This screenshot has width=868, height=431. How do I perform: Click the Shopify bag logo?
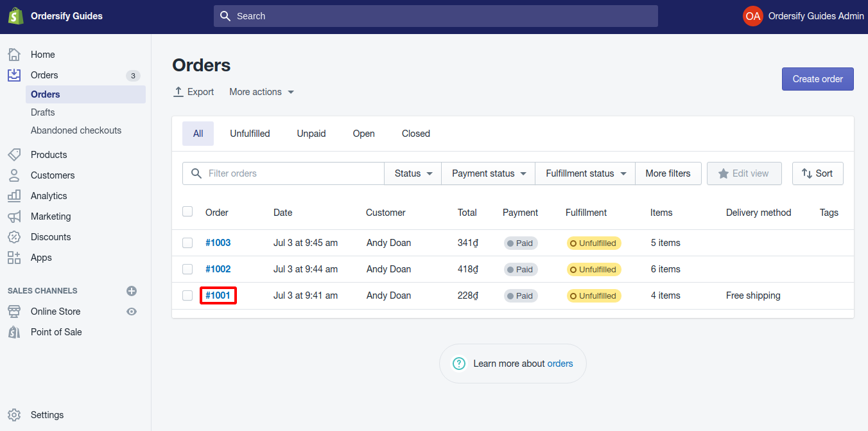coord(15,16)
